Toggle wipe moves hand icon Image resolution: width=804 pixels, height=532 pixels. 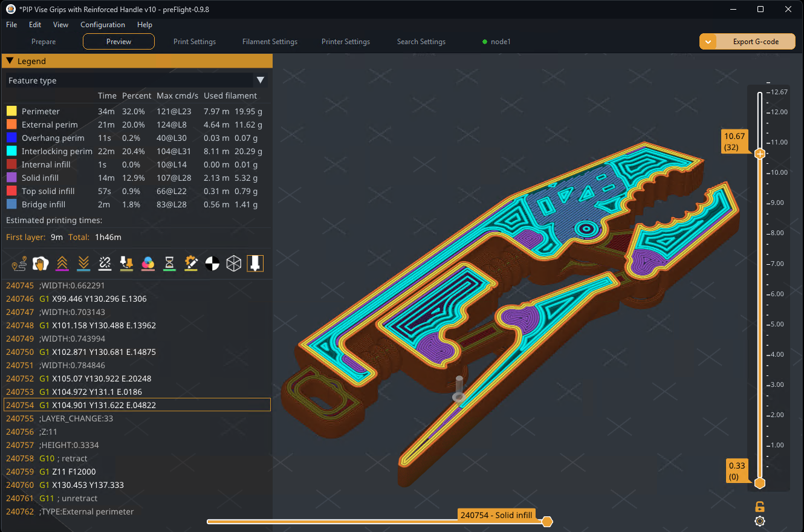[41, 263]
